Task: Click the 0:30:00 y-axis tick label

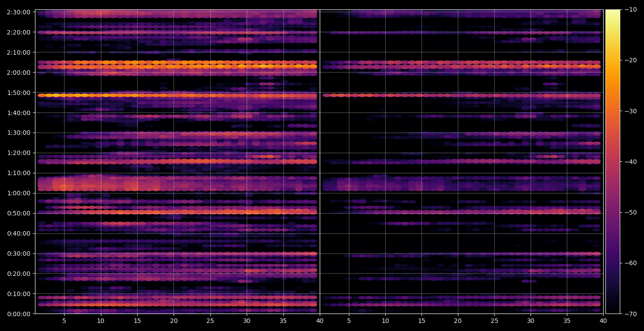Action: click(x=18, y=254)
